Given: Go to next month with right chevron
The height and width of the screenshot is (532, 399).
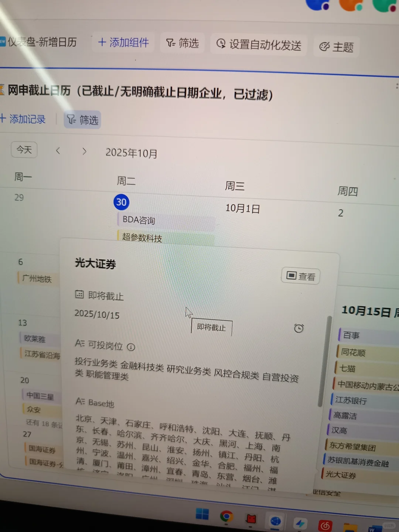Looking at the screenshot, I should pyautogui.click(x=85, y=151).
